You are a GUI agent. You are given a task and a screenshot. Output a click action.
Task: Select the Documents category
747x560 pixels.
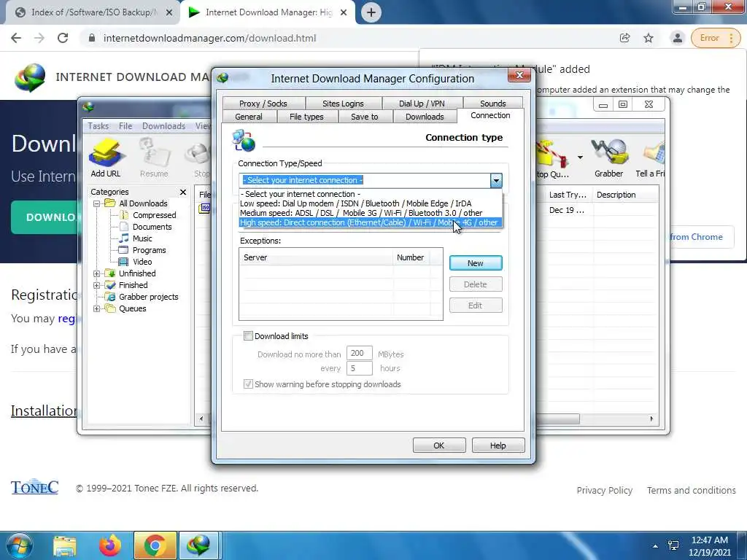click(152, 227)
